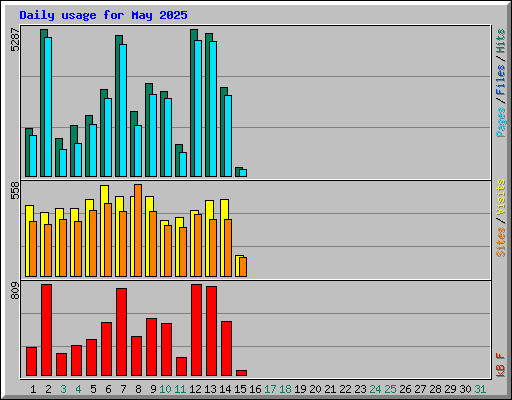This screenshot has width=512, height=400.
Task: Select day 16 on the x-axis
Action: tap(255, 389)
